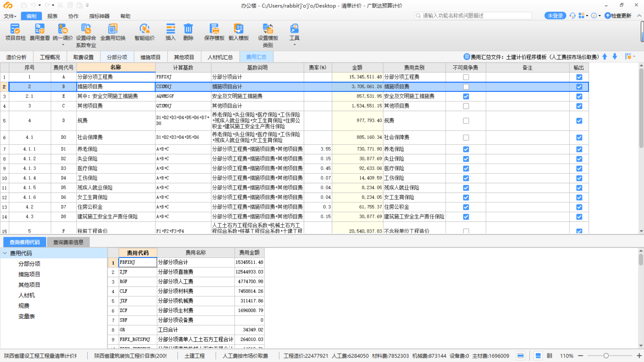644x362 pixels.
Task: Open the 协作 menu tab
Action: 73,16
